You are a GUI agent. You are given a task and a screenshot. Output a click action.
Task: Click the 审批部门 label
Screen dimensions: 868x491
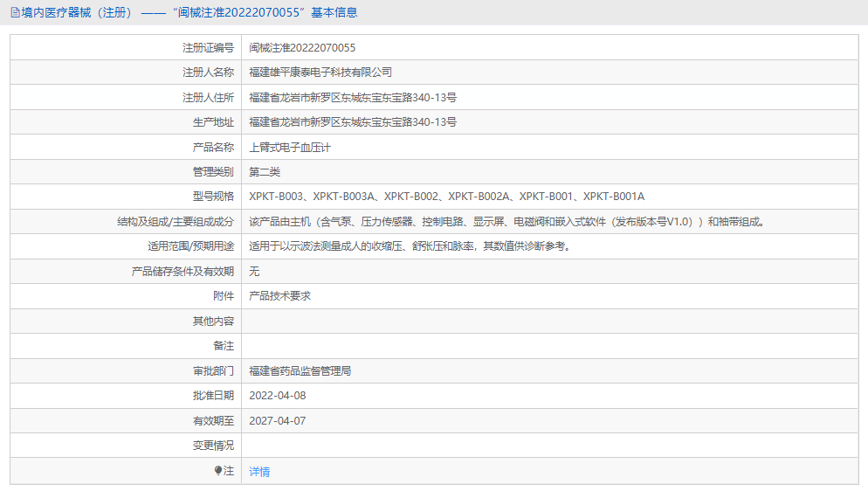[x=213, y=371]
